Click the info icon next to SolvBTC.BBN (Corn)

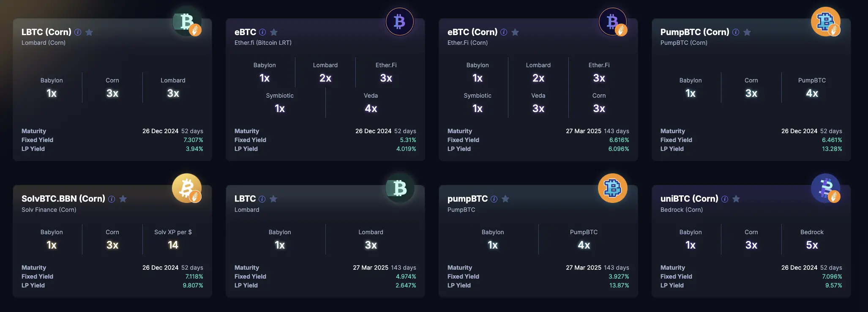point(112,199)
